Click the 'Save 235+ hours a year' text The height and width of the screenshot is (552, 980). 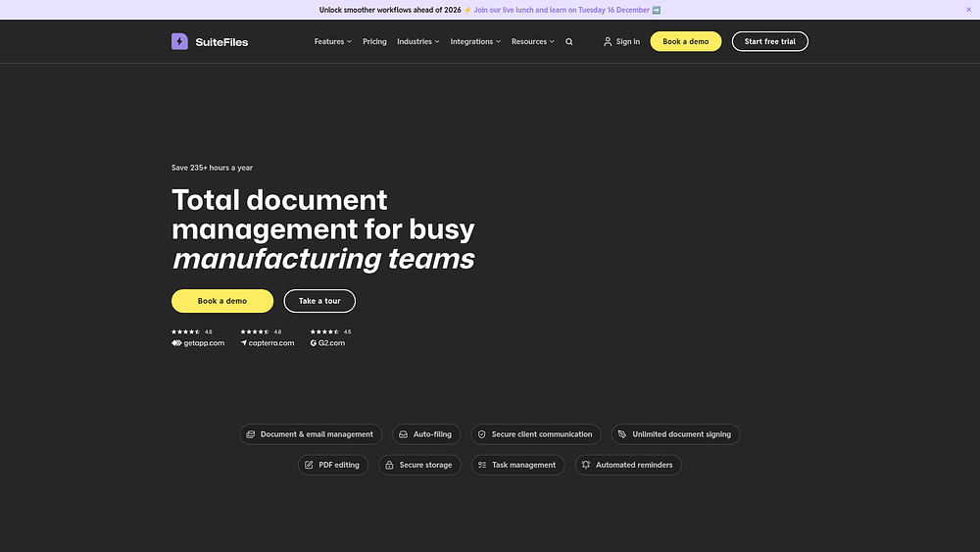click(212, 168)
